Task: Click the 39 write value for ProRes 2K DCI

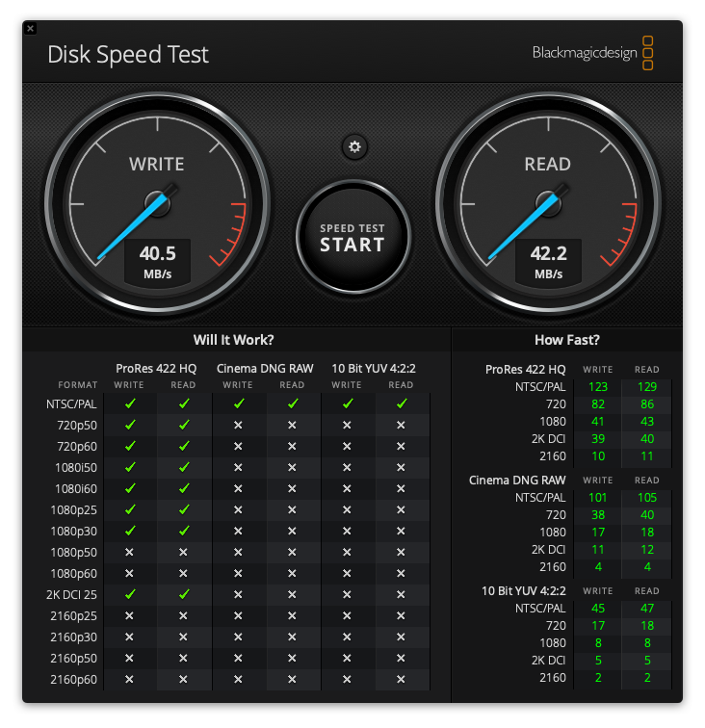Action: pos(598,439)
